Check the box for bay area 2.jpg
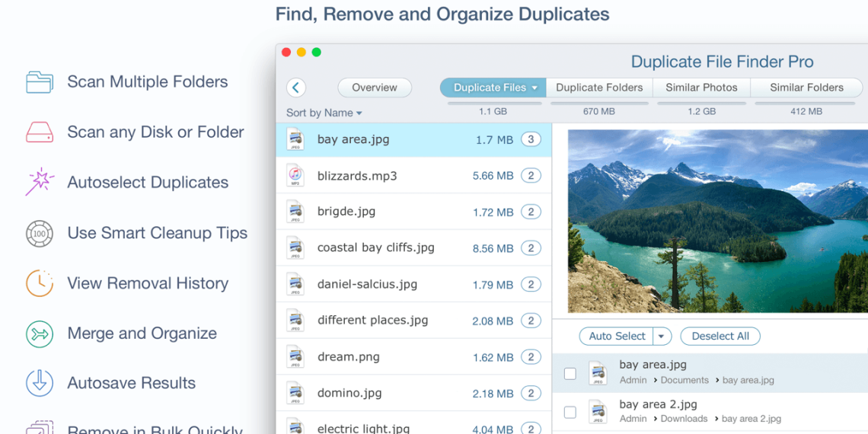868x434 pixels. [570, 412]
